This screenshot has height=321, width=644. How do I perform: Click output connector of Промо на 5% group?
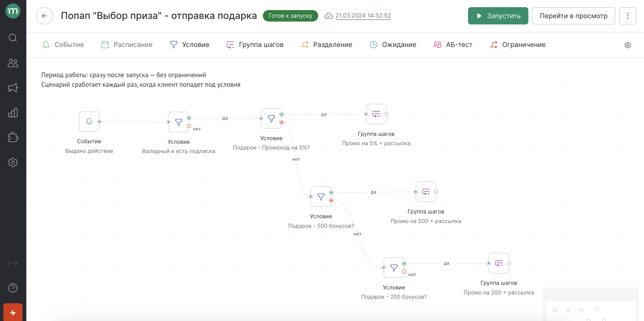point(386,114)
